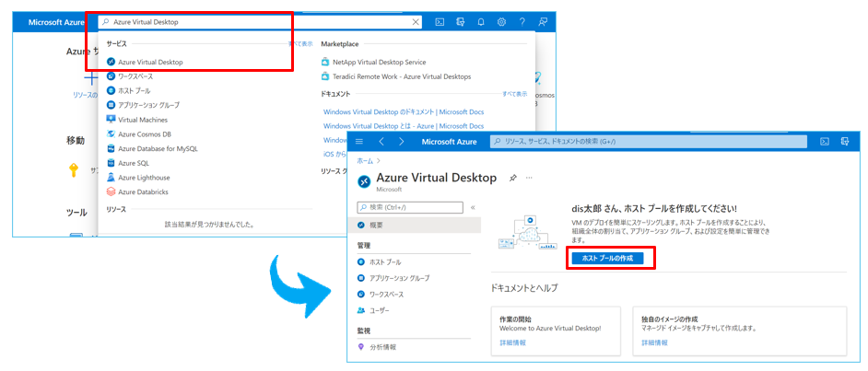Open the settings gear icon
Viewport: 868px width, 371px height.
pos(501,22)
